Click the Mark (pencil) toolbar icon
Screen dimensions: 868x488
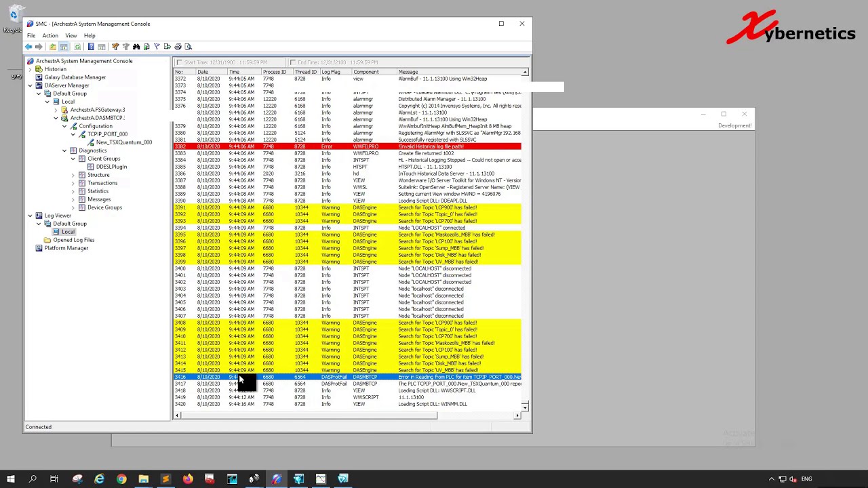click(x=115, y=47)
